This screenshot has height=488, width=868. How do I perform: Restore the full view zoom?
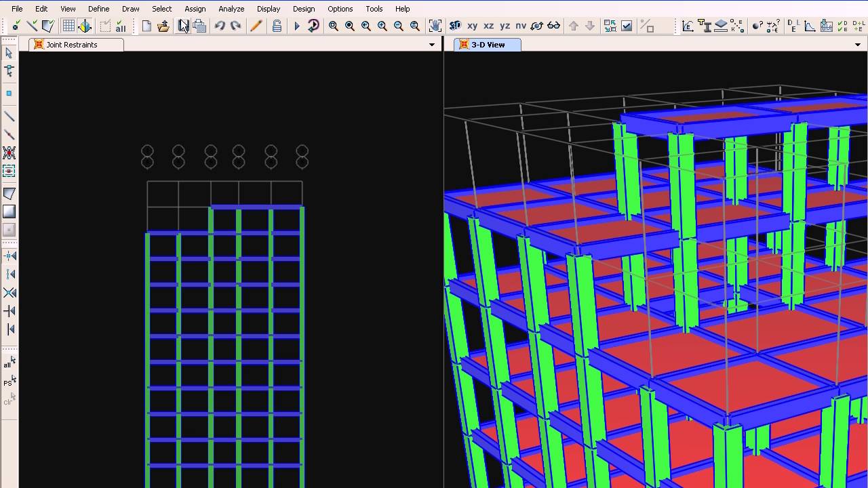pyautogui.click(x=350, y=26)
